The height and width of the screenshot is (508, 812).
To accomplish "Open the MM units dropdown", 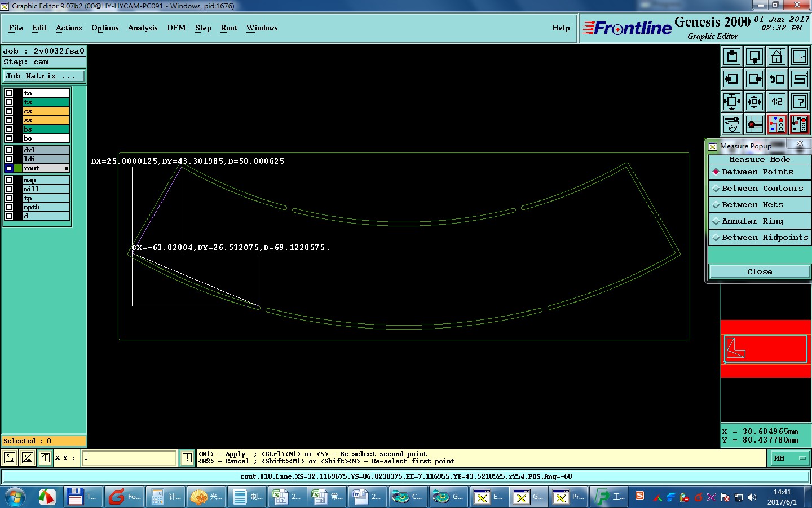I will (790, 458).
